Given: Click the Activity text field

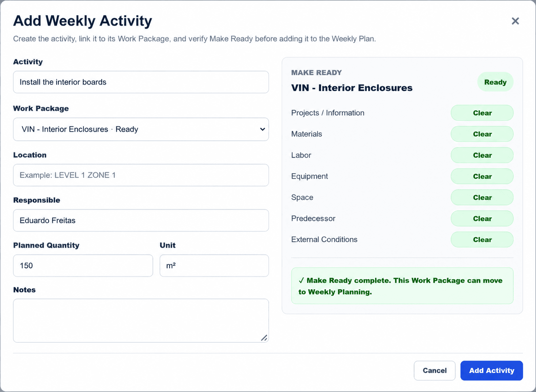Looking at the screenshot, I should [141, 82].
